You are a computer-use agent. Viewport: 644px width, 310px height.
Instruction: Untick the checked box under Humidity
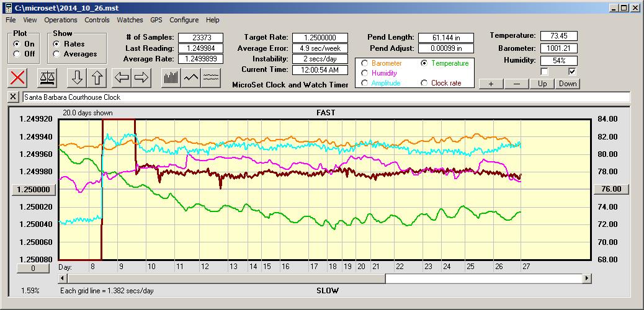(572, 72)
